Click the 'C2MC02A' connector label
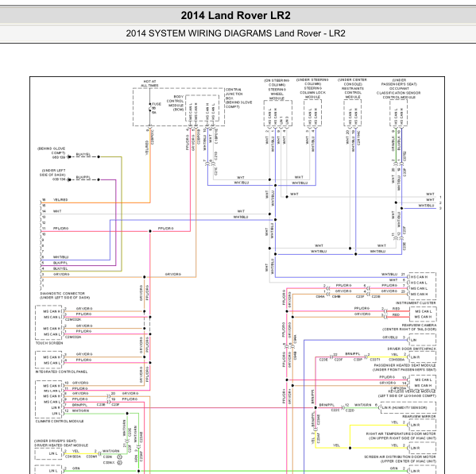The width and height of the screenshot is (476, 474). tap(73, 337)
